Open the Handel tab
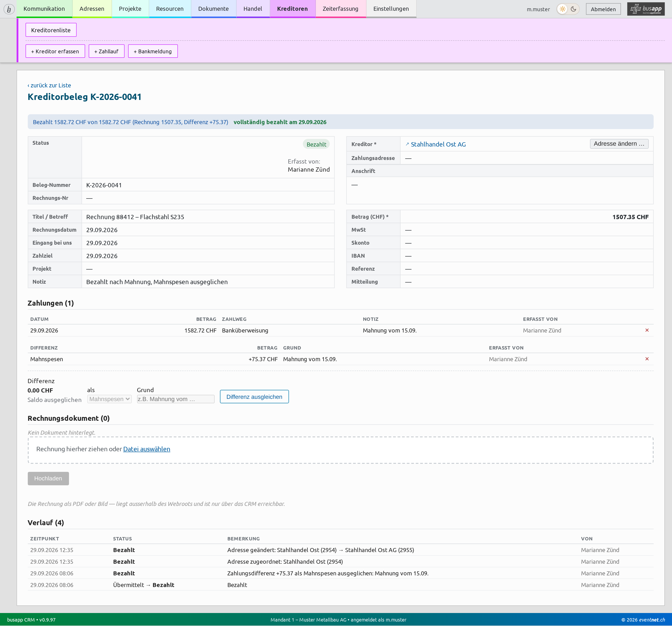The image size is (672, 626). pyautogui.click(x=253, y=9)
